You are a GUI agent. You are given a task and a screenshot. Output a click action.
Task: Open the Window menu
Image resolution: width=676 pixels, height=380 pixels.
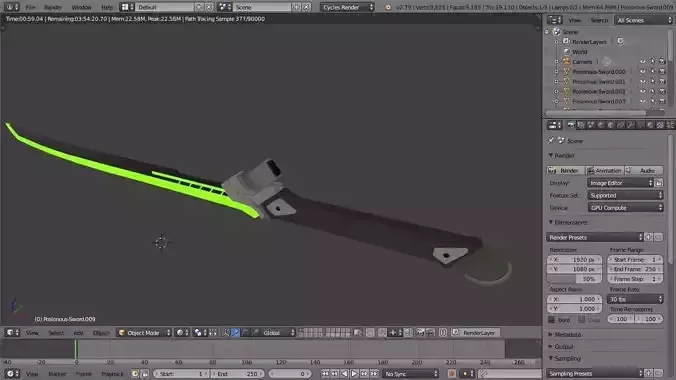(81, 7)
